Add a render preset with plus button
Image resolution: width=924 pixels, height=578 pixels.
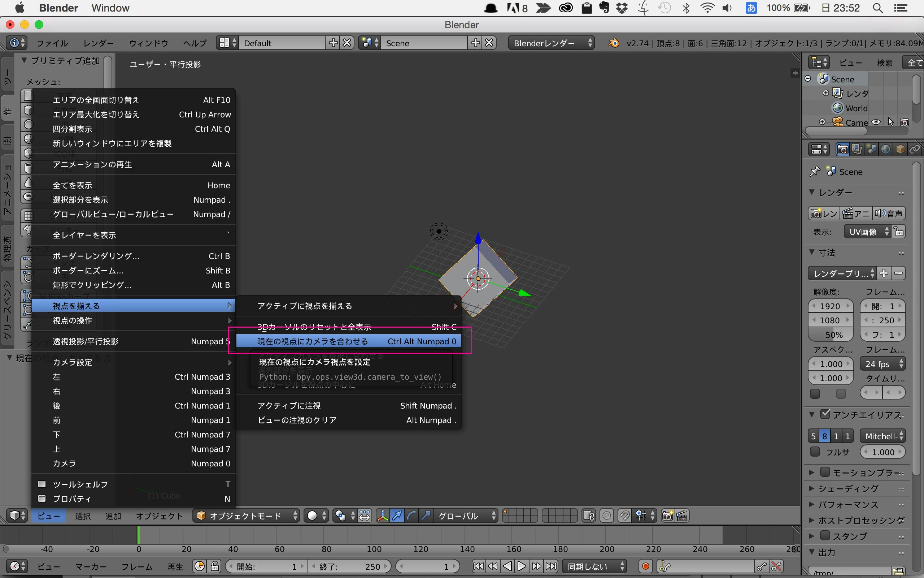click(884, 273)
